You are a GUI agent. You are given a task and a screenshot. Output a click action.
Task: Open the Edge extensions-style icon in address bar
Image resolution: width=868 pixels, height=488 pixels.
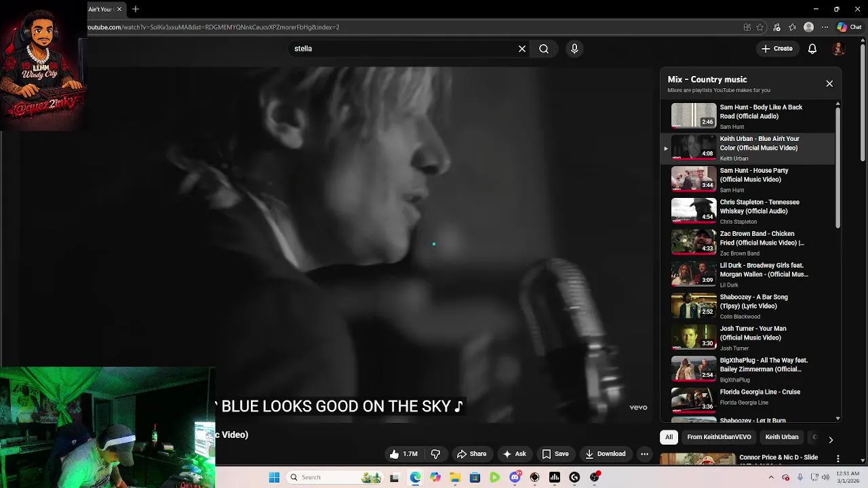747,27
